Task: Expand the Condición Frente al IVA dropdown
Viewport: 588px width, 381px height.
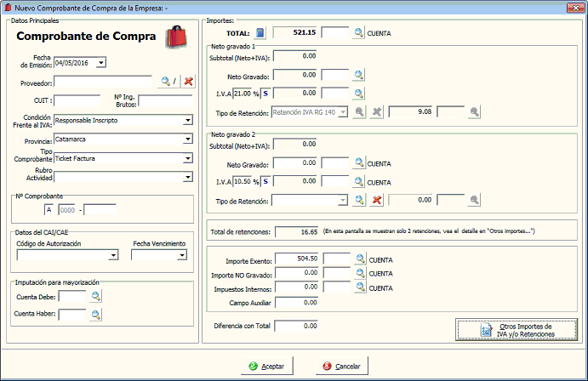Action: [x=187, y=120]
